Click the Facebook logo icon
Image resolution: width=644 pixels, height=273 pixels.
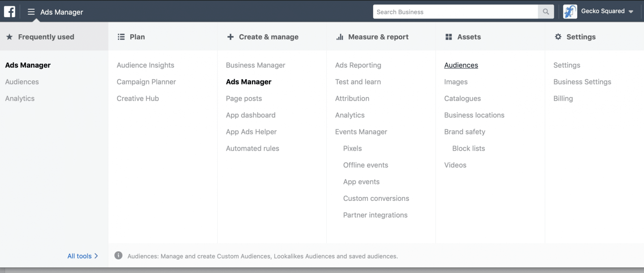coord(10,12)
